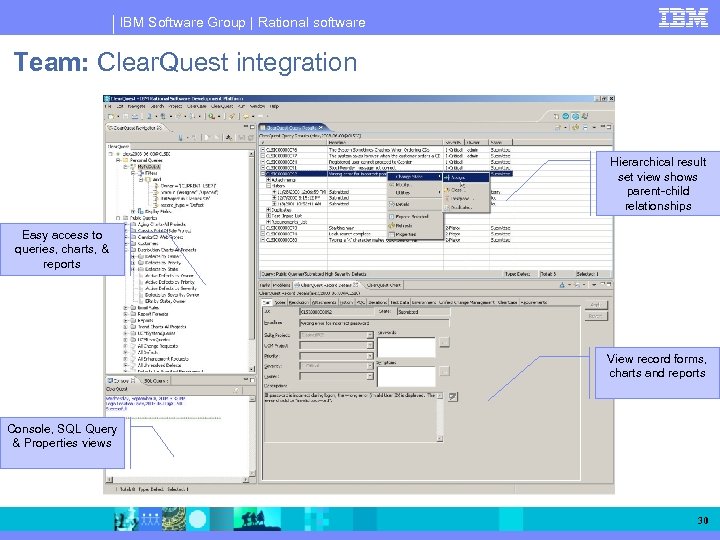Open the File menu
The width and height of the screenshot is (720, 540).
click(x=108, y=106)
